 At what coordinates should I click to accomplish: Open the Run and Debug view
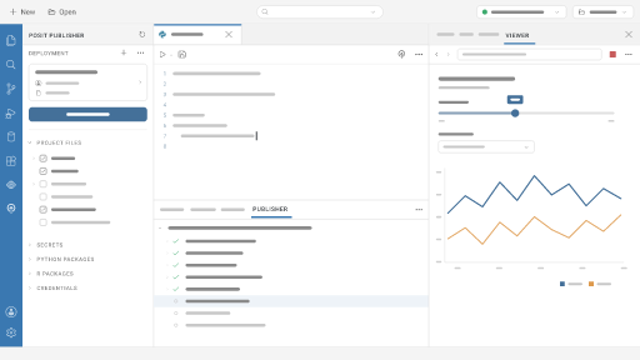[x=11, y=113]
